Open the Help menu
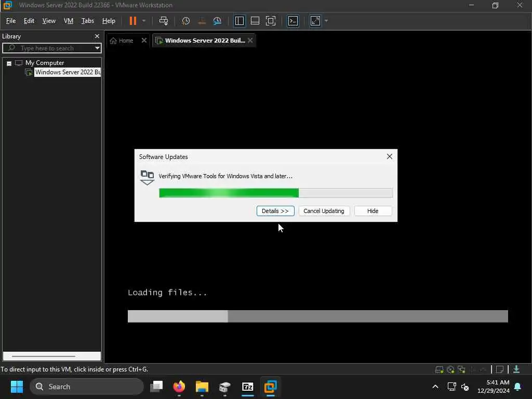This screenshot has width=532, height=399. tap(109, 21)
